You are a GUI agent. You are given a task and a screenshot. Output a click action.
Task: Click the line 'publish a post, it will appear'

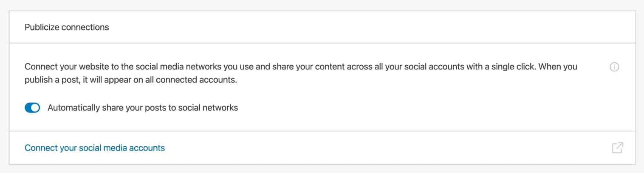point(130,80)
